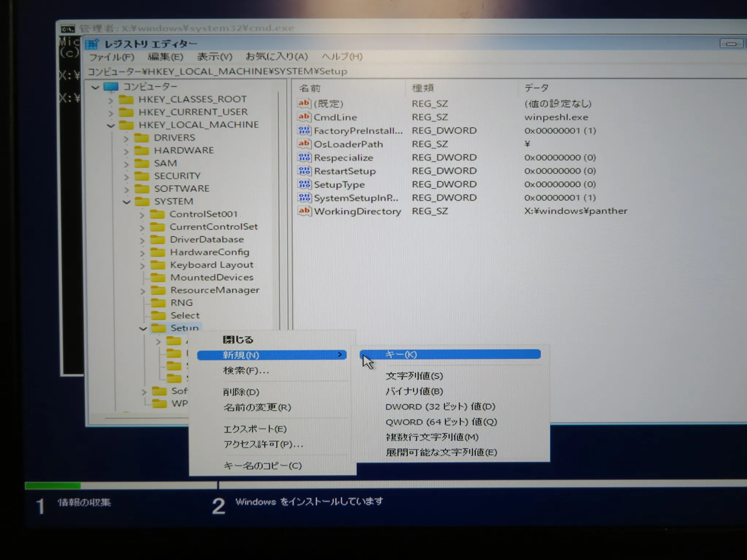
Task: Click the MountedDevices folder icon
Action: [158, 278]
